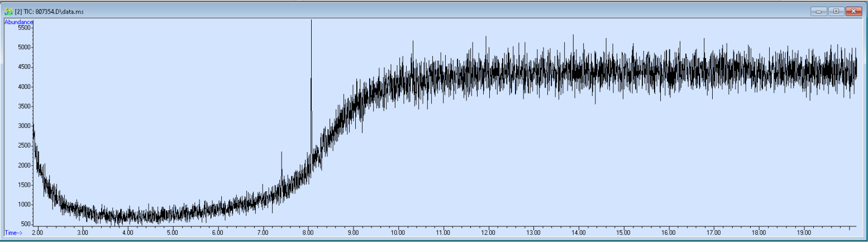Viewport: 868px width, 242px height.
Task: Click the Time--> axis label
Action: tap(13, 232)
